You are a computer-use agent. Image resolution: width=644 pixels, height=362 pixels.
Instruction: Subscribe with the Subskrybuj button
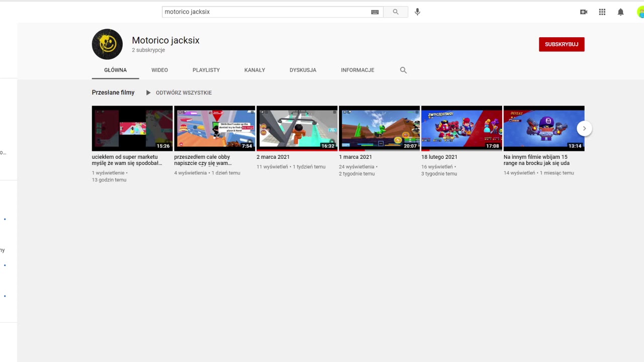pyautogui.click(x=561, y=44)
